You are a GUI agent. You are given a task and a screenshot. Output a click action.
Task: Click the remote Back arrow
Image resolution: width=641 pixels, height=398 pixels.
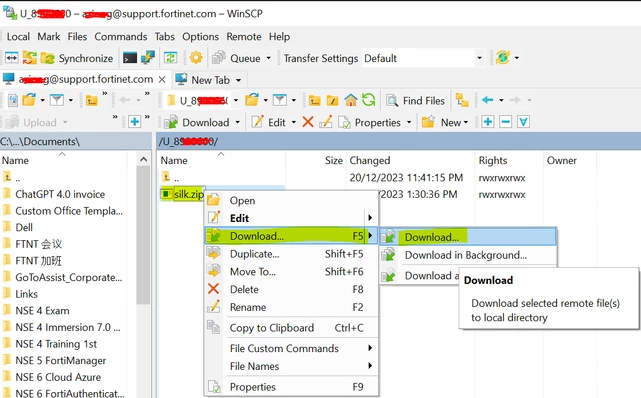pos(487,100)
